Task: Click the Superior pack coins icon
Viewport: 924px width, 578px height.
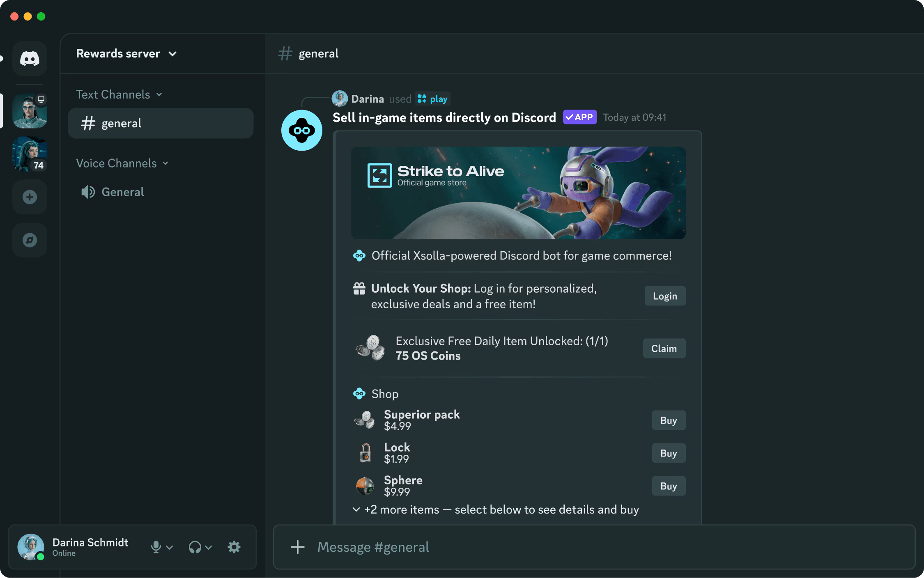Action: [365, 420]
